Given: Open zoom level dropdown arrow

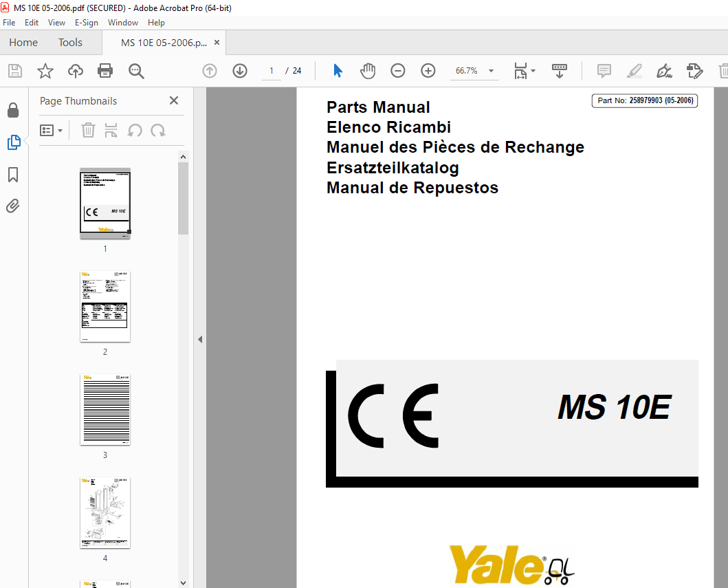Looking at the screenshot, I should (492, 71).
